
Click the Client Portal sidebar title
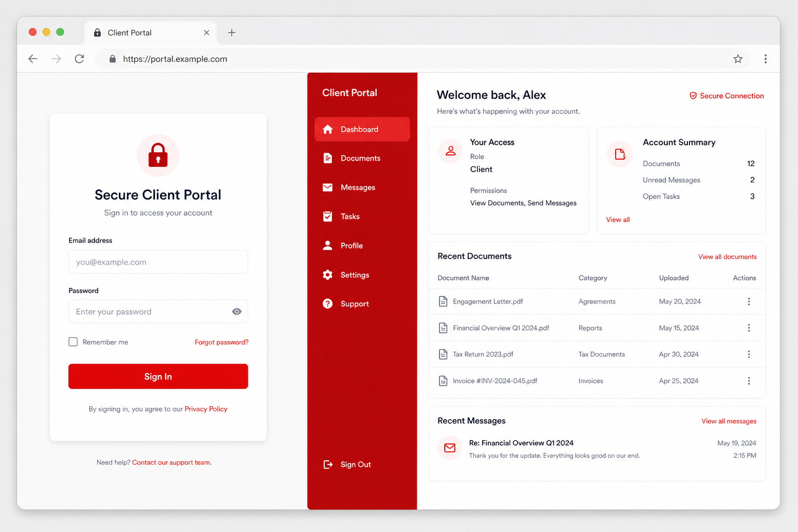[350, 93]
